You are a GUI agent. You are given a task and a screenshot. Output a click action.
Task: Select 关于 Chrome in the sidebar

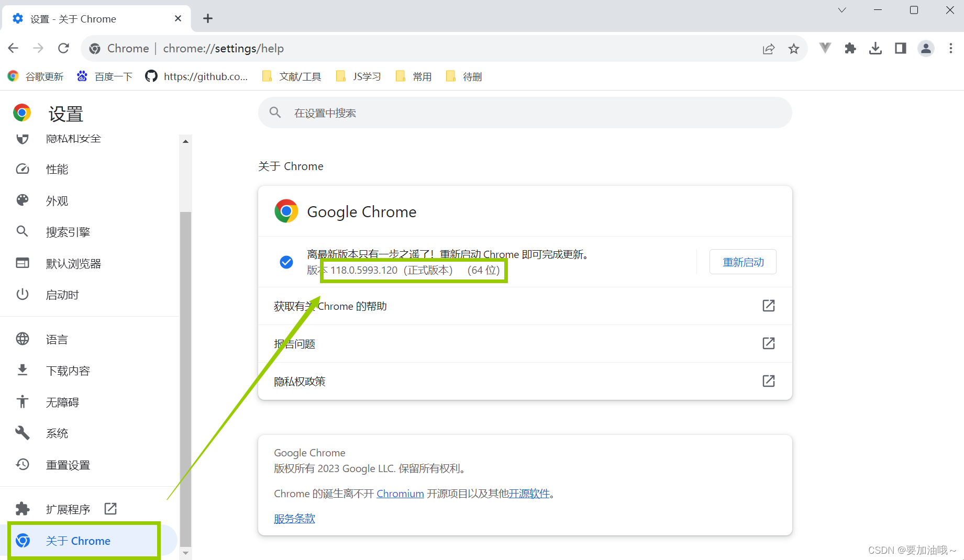click(x=89, y=541)
